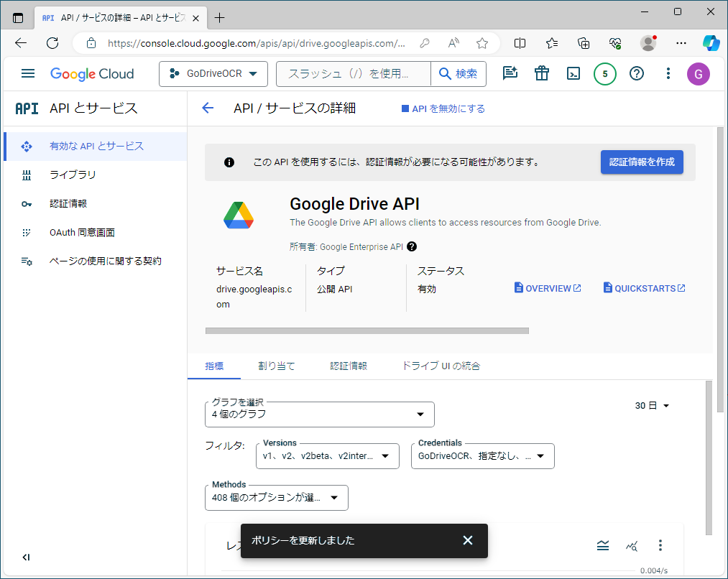Open the free trial gift icon
This screenshot has height=579, width=728.
tap(541, 73)
